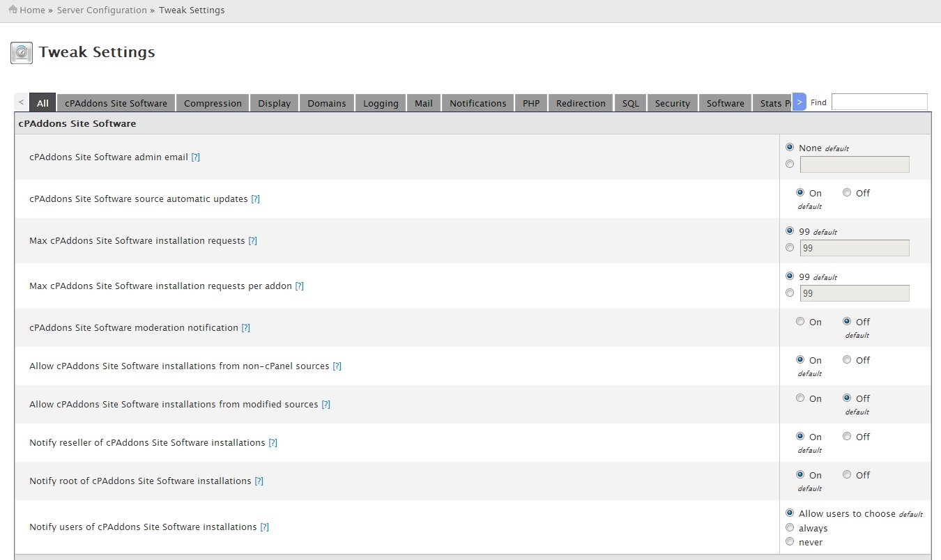Open the Display tab
941x560 pixels.
(x=274, y=103)
